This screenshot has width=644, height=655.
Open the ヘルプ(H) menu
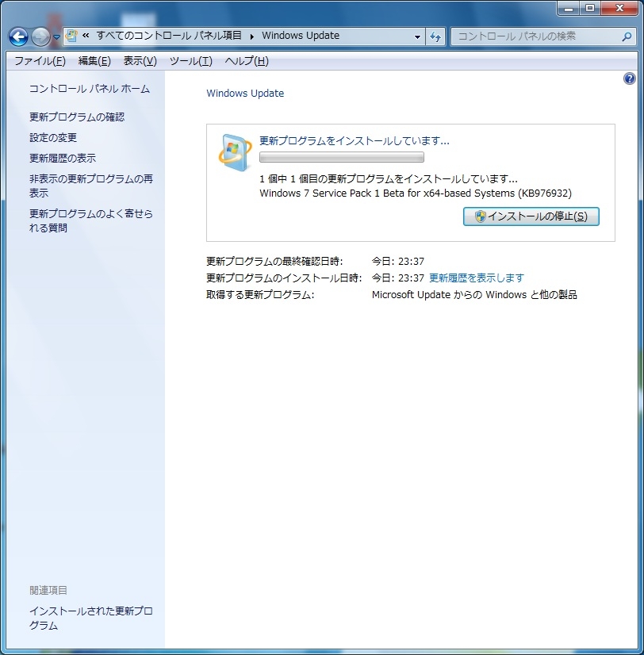[247, 61]
